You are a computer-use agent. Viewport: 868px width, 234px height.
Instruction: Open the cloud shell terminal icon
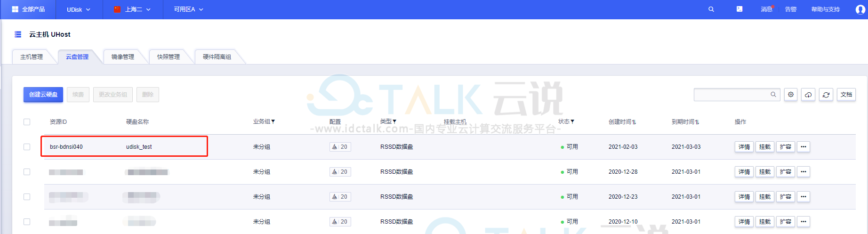point(739,9)
